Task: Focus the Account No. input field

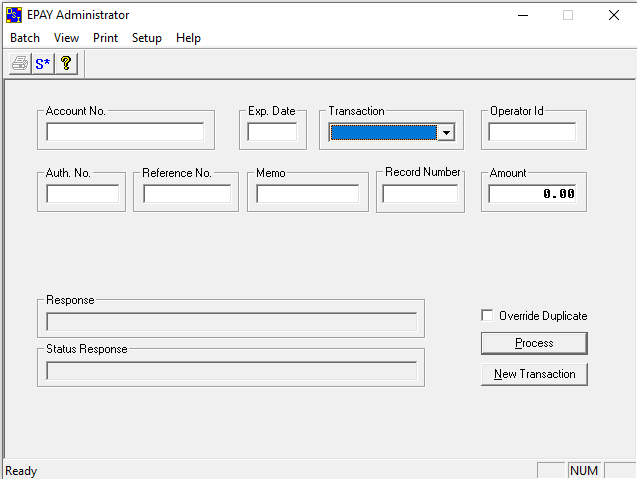Action: 125,132
